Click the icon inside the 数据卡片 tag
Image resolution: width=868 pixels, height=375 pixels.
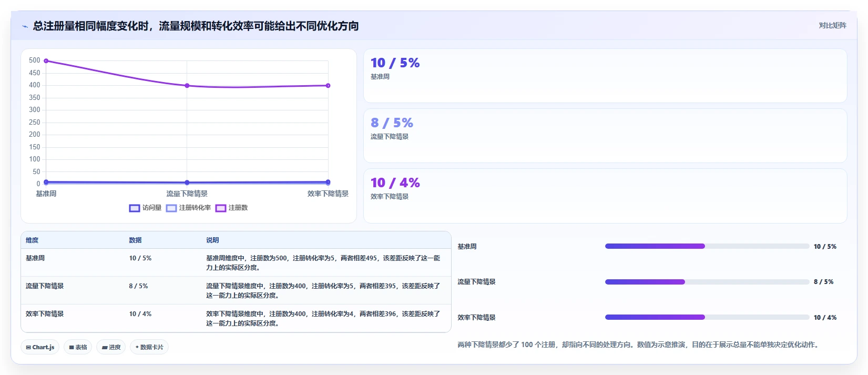pos(137,347)
